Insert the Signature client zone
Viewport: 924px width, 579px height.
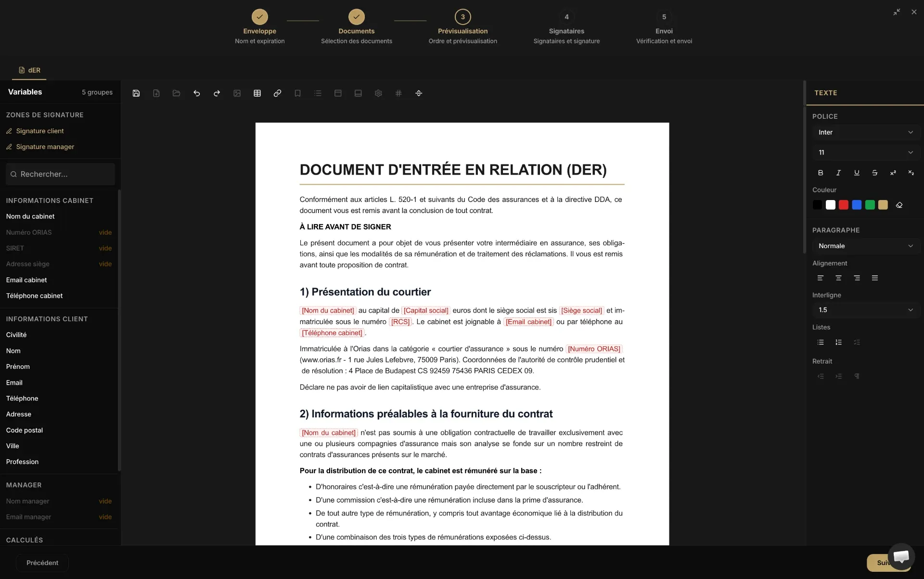coord(40,131)
